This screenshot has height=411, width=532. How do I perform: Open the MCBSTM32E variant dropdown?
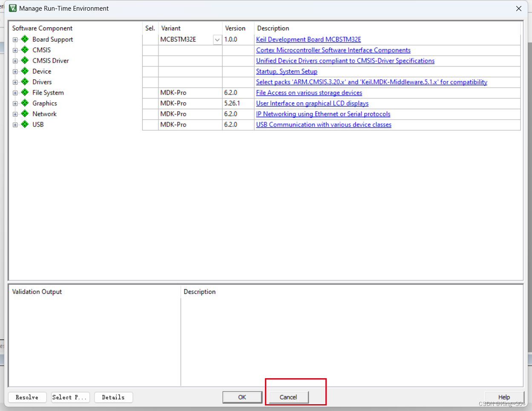217,40
